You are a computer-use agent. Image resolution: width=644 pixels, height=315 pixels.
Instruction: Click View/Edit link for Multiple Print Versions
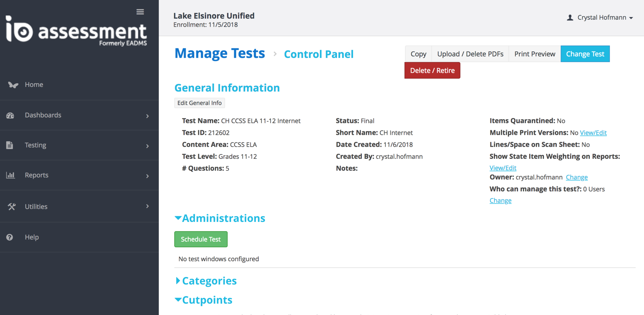[x=593, y=133]
